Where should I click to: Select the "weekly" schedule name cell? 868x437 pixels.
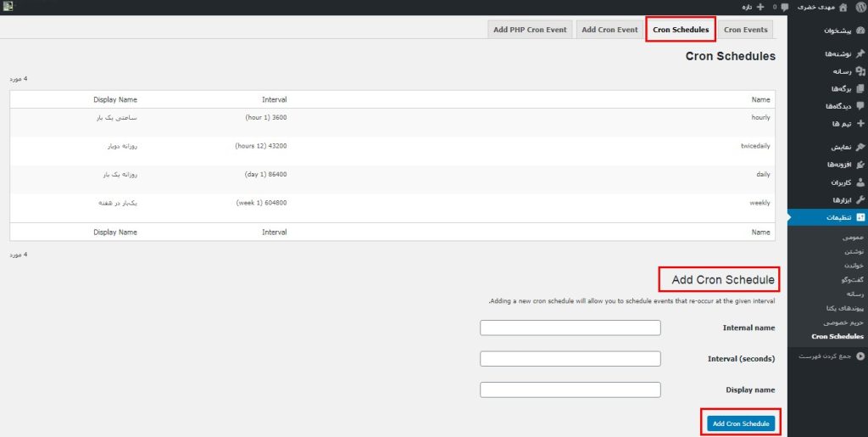coord(760,203)
